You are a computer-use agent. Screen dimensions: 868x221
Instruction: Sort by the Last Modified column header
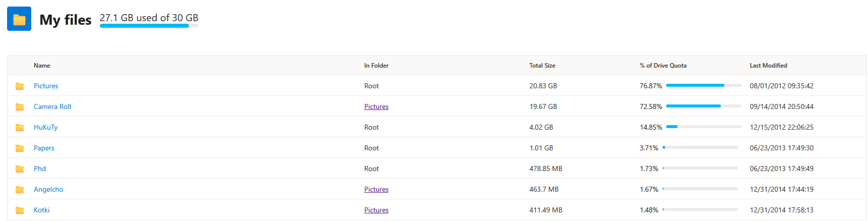(768, 66)
